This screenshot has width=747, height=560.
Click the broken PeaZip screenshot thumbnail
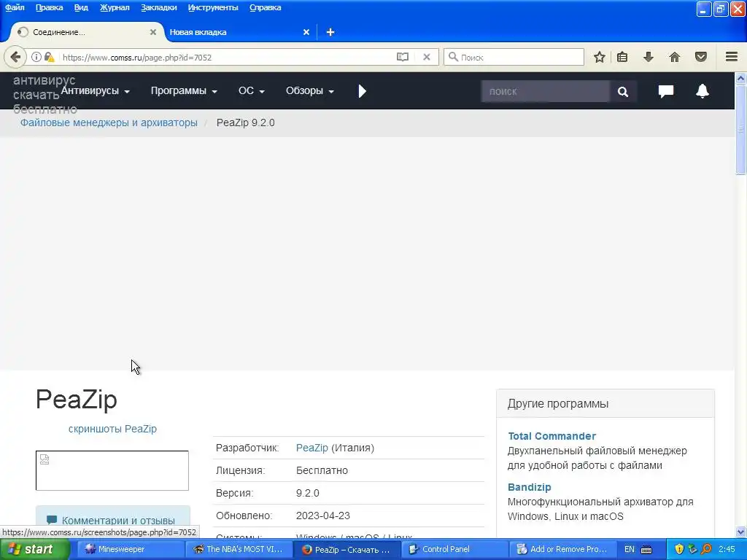(x=112, y=470)
